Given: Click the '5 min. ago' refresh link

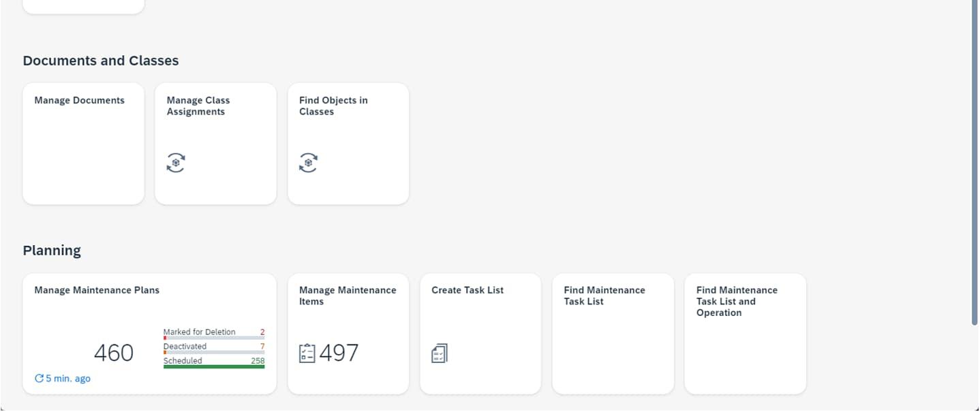Looking at the screenshot, I should tap(67, 379).
